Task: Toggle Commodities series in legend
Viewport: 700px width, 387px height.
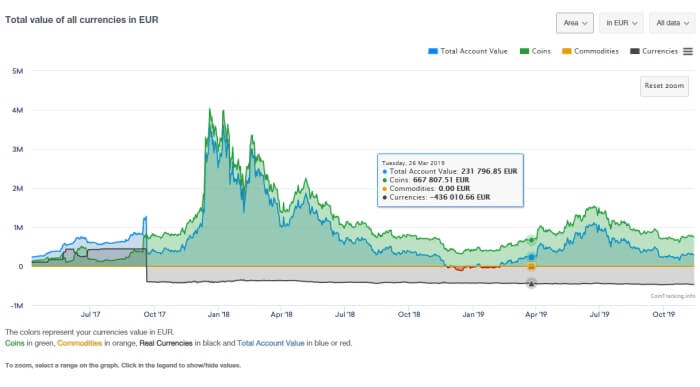Action: pos(596,51)
